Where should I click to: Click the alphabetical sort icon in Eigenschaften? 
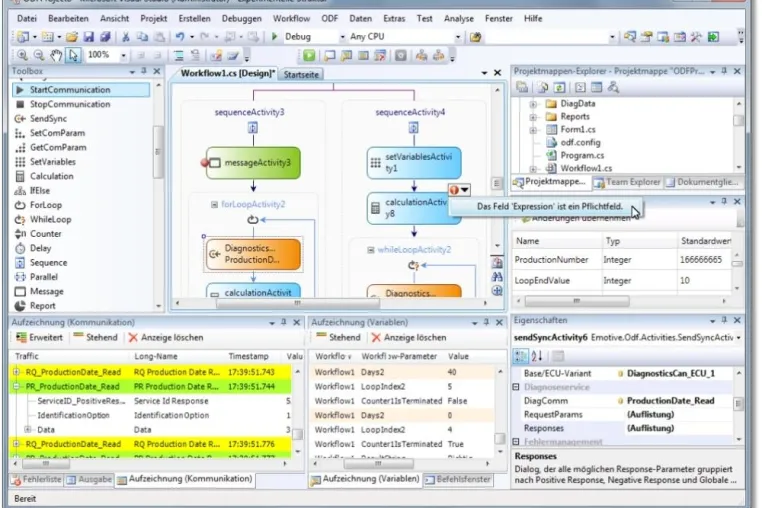coord(537,356)
